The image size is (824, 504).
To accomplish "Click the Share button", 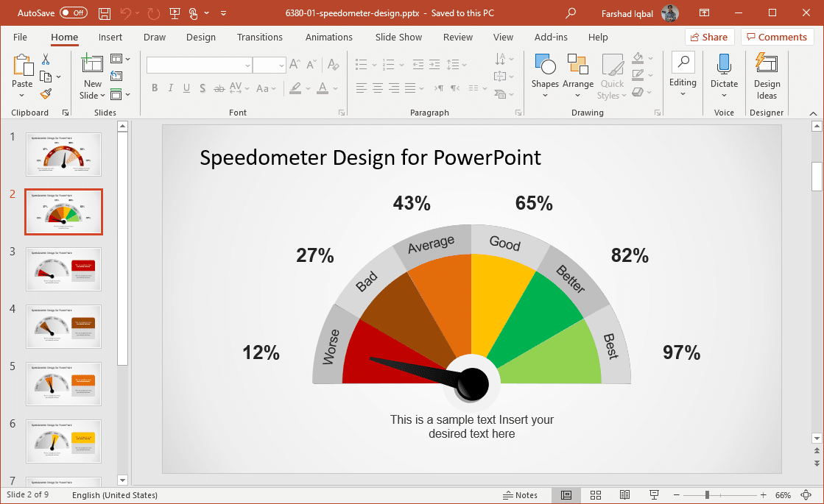I will [x=709, y=37].
